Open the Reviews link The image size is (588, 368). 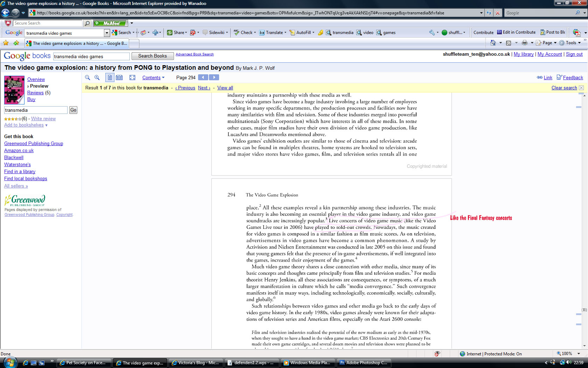click(35, 93)
